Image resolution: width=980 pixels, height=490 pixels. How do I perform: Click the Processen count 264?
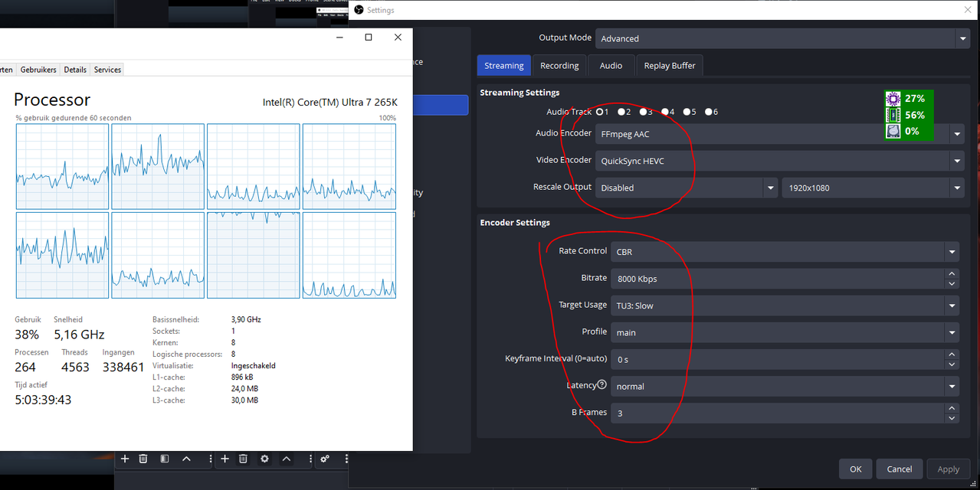coord(25,367)
